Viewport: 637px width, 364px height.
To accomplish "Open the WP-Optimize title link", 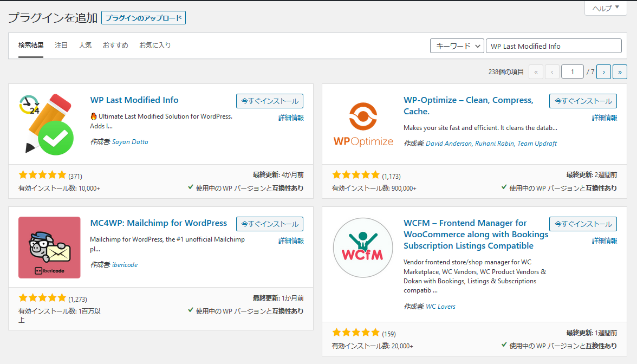I will tap(469, 106).
